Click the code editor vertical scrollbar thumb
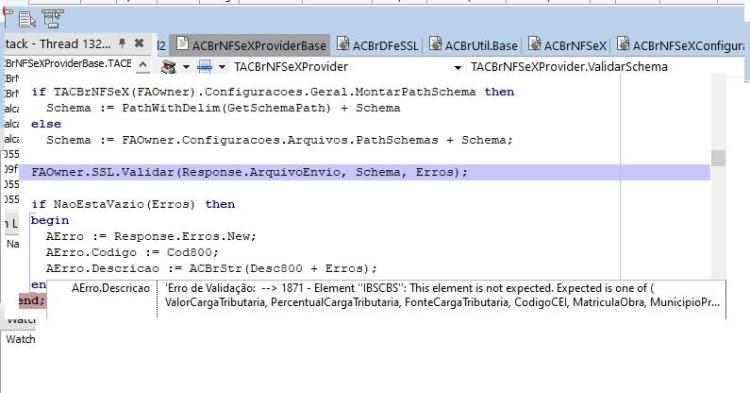 tap(718, 158)
